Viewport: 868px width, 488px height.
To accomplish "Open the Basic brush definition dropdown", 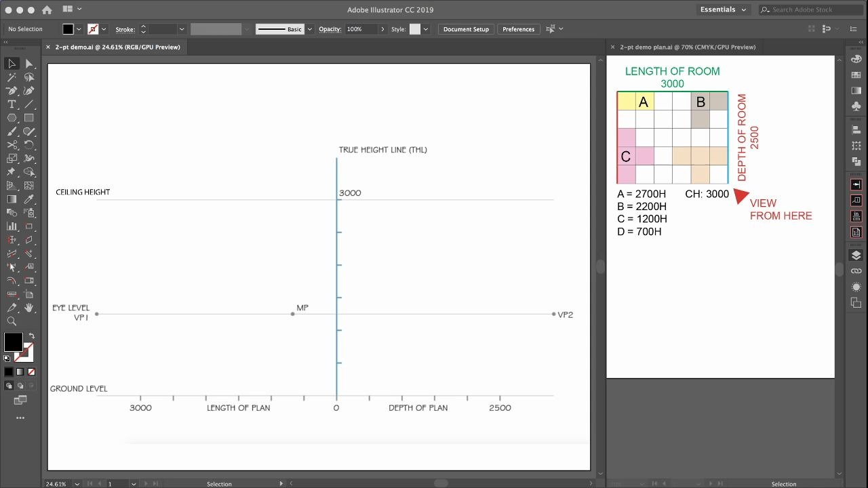I will click(310, 29).
